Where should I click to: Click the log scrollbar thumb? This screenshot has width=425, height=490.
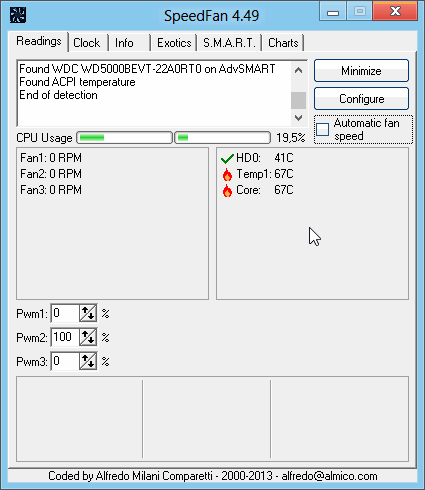point(298,100)
